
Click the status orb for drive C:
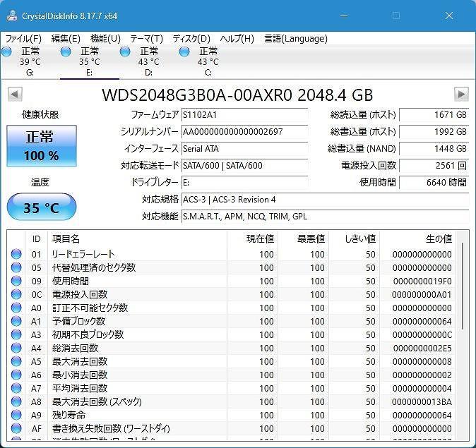[184, 52]
